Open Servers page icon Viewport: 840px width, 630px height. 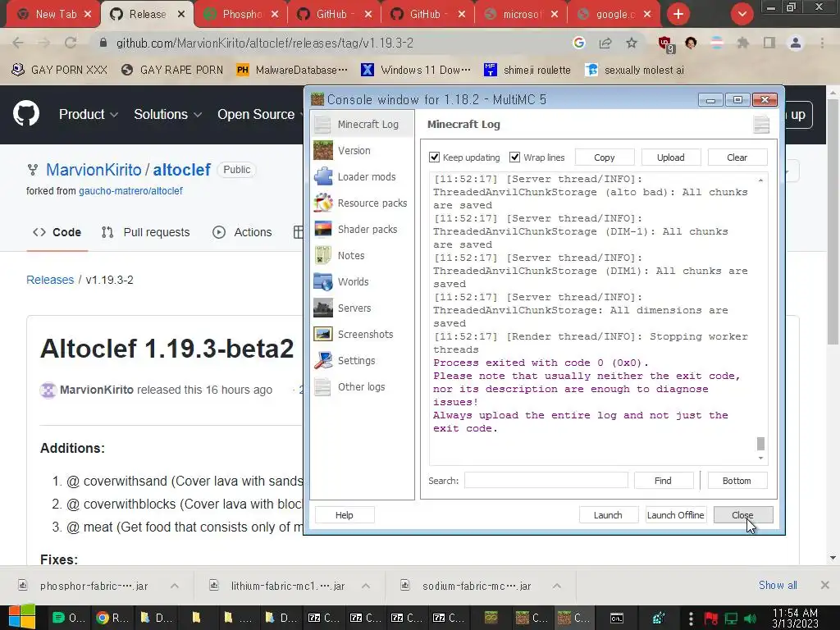[x=323, y=308]
